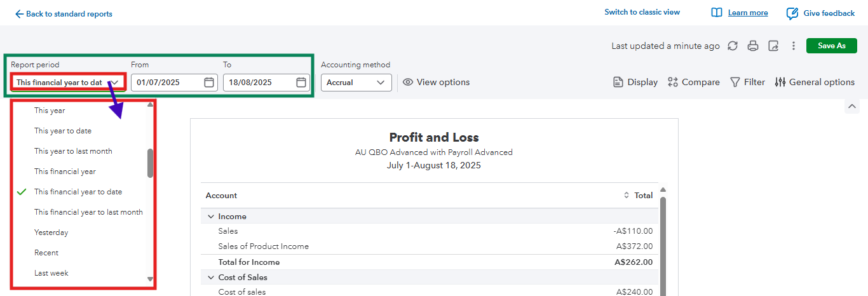Collapse the Income section
This screenshot has width=868, height=296.
coord(211,217)
